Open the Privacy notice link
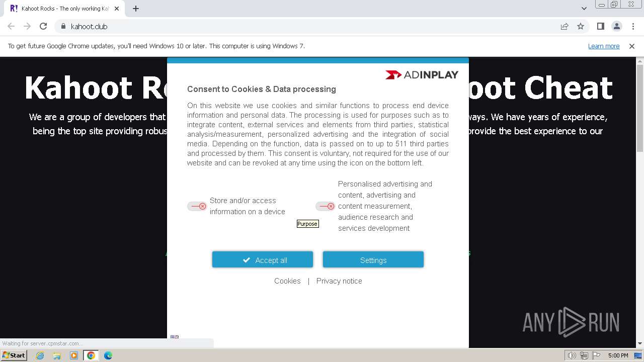Screen dimensions: 644x362 (339, 281)
